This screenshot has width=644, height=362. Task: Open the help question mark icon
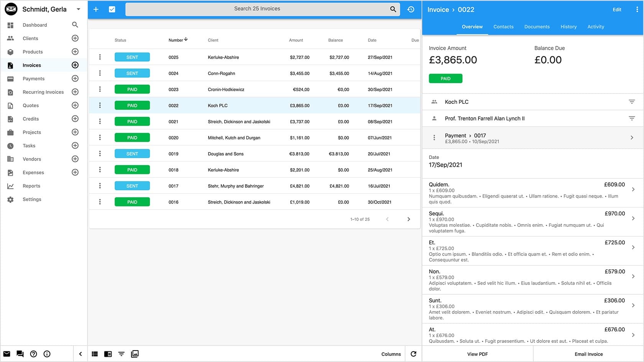(33, 354)
